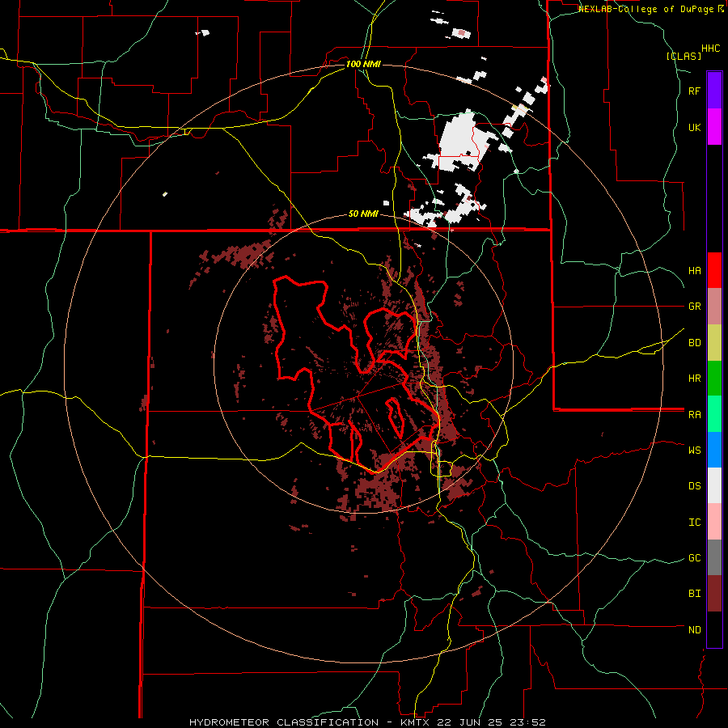
Task: Click the red HA legend swatch
Action: [x=714, y=270]
